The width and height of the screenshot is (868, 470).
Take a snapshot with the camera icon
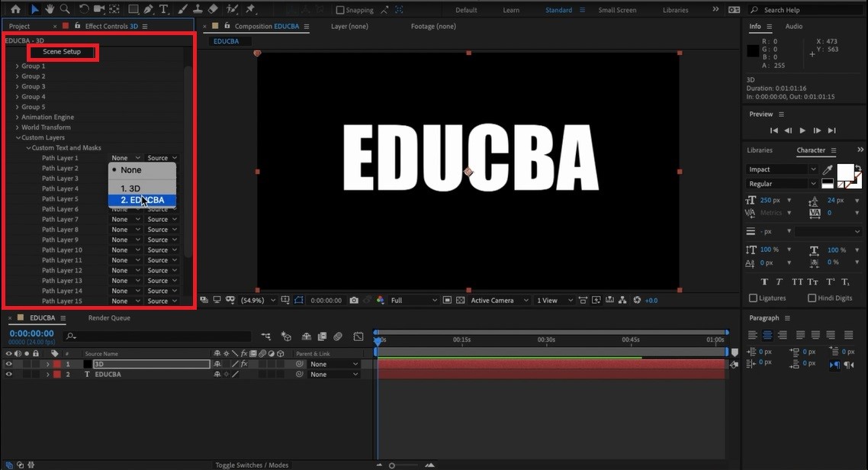click(354, 300)
